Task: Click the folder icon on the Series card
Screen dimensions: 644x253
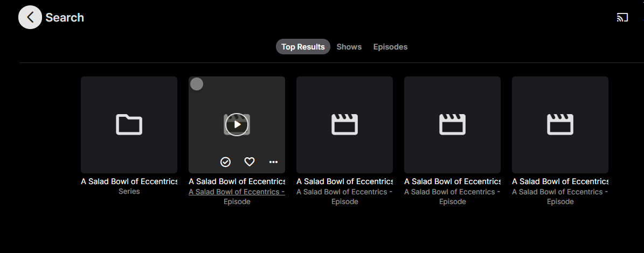Action: (x=129, y=125)
